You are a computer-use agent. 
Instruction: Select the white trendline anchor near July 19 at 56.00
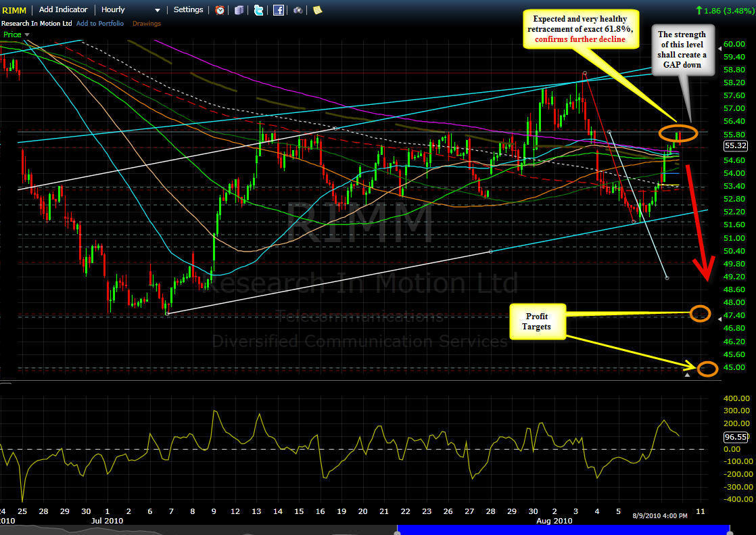(x=335, y=129)
